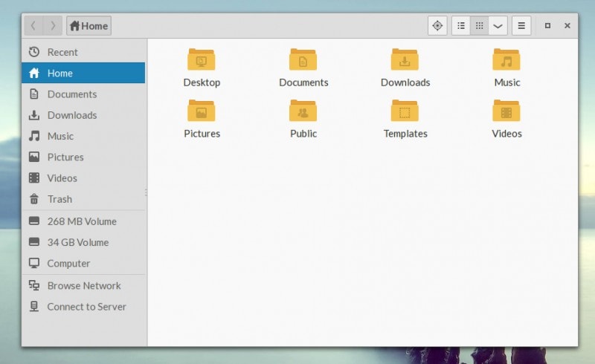Click the Computer monitor icon in sidebar
Viewport: 595px width, 364px height.
tap(34, 263)
